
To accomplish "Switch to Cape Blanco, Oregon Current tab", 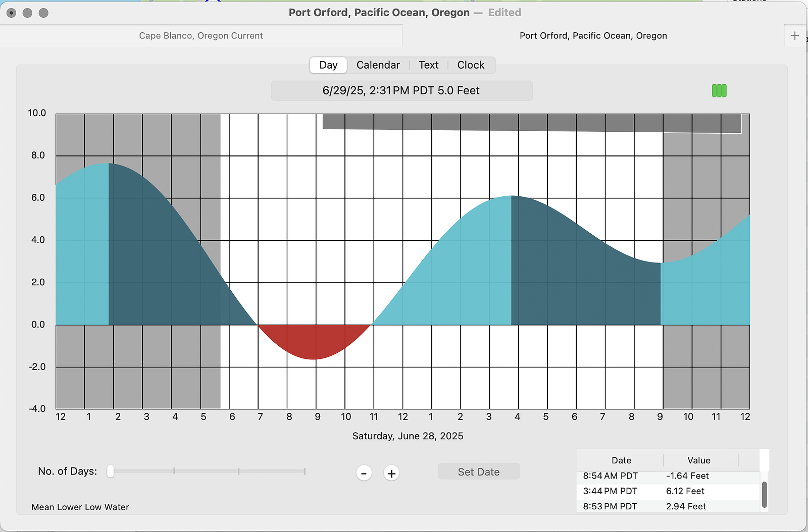I will pos(201,36).
